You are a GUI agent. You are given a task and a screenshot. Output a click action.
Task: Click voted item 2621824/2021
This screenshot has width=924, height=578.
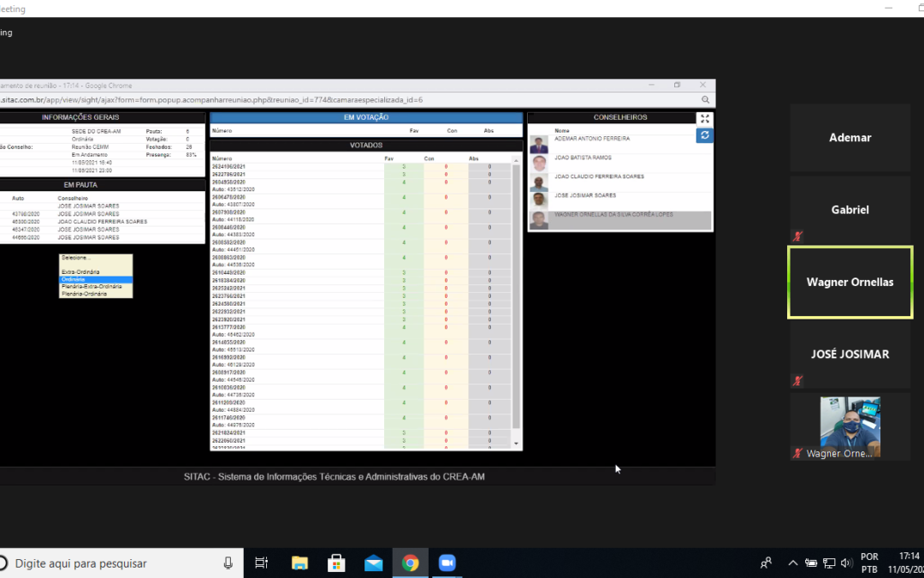[x=228, y=433]
